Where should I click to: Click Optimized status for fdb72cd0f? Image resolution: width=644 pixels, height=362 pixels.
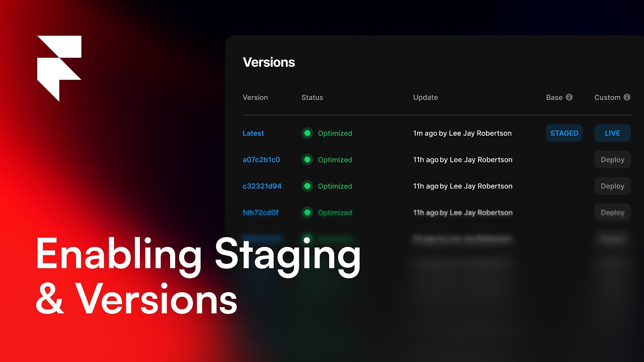(335, 213)
